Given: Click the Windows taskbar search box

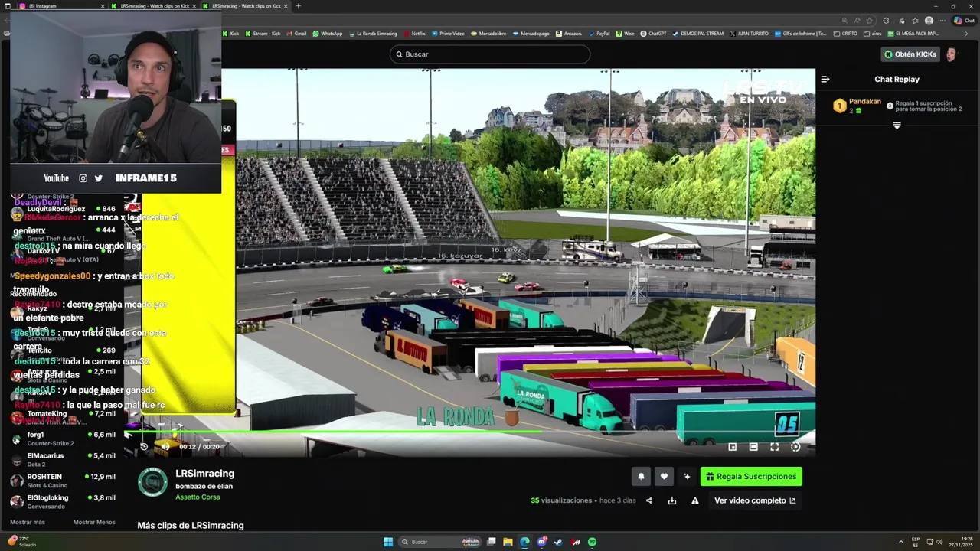Looking at the screenshot, I should tap(440, 542).
